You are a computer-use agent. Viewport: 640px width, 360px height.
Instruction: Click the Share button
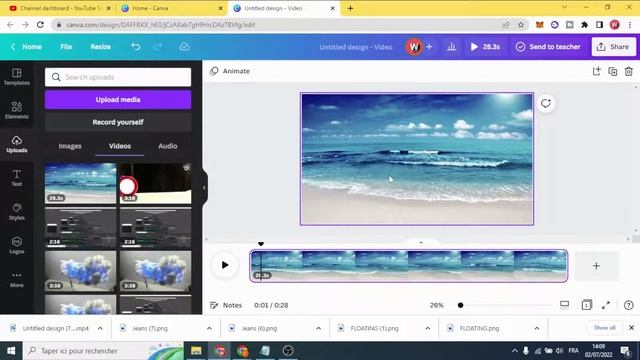pyautogui.click(x=613, y=47)
